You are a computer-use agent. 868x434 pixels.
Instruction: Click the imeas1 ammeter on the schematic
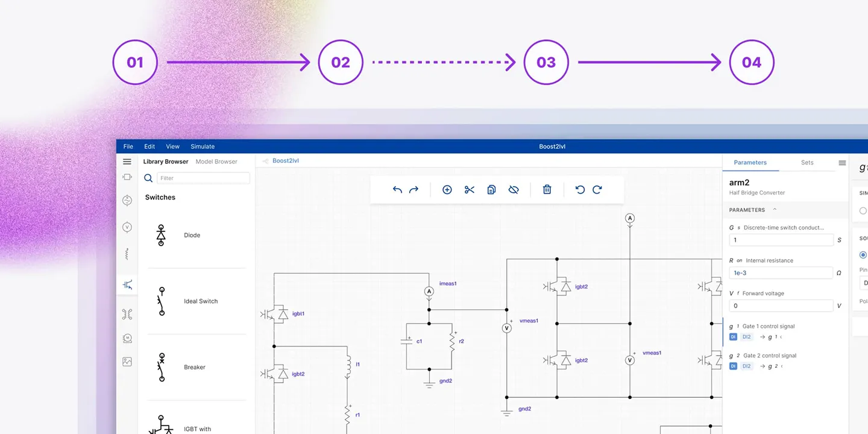click(x=429, y=291)
